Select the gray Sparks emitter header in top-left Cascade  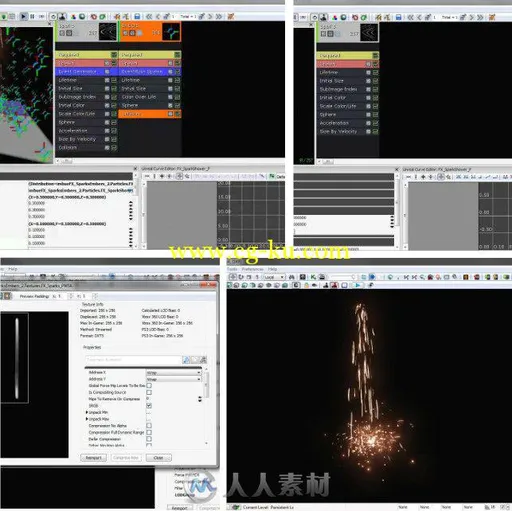tap(86, 32)
